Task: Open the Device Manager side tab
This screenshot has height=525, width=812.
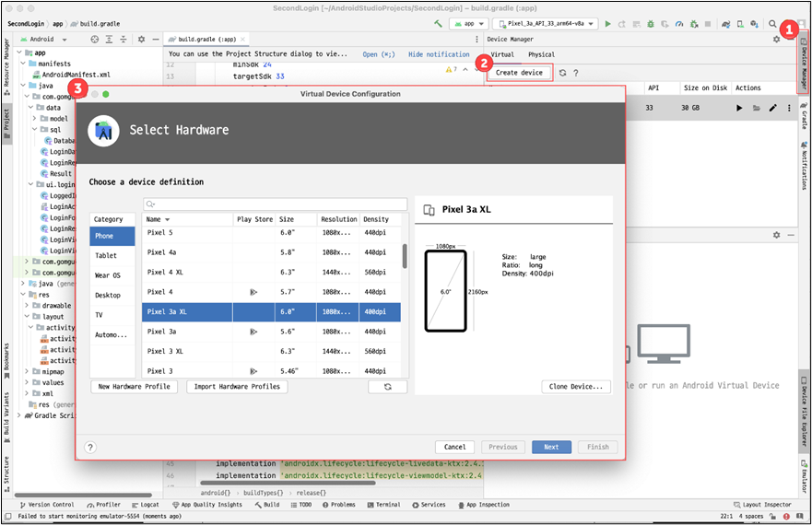Action: click(x=804, y=64)
